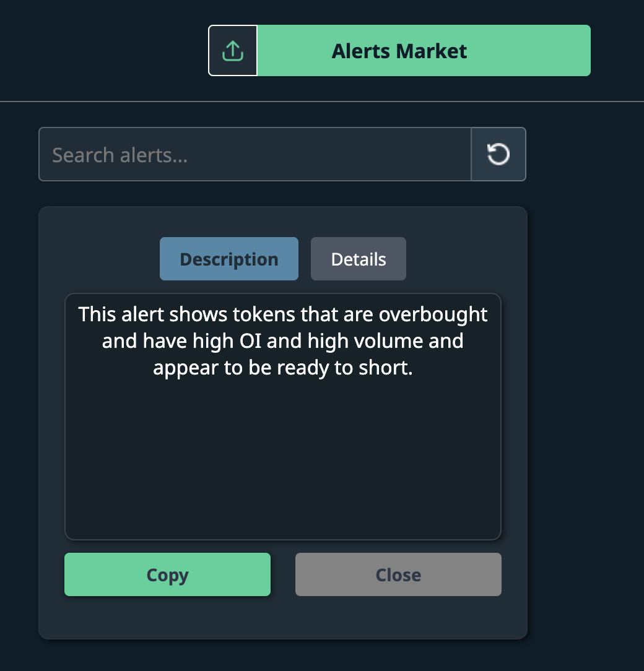This screenshot has height=671, width=644.
Task: Click the text about overbought tokens
Action: tap(283, 341)
